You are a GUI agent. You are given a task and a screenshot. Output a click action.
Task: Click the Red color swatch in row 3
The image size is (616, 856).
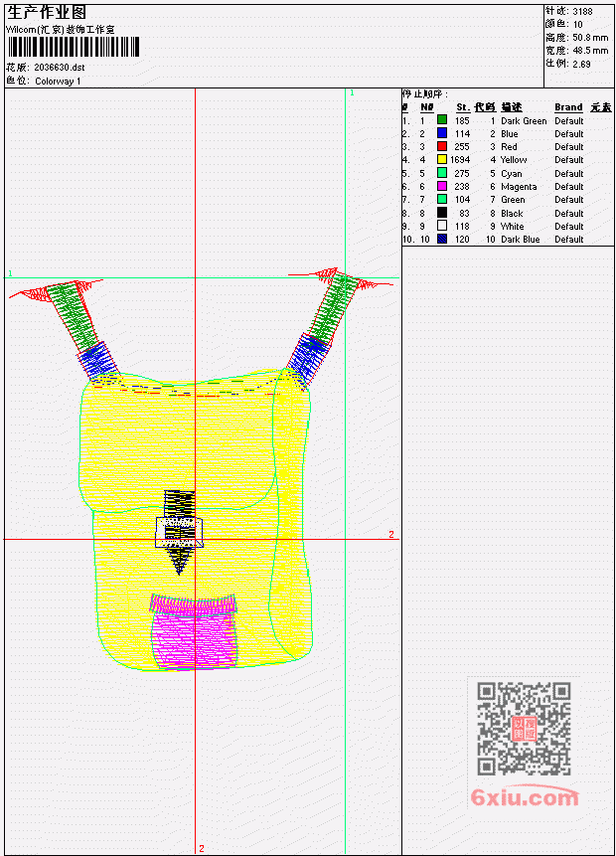tap(442, 146)
